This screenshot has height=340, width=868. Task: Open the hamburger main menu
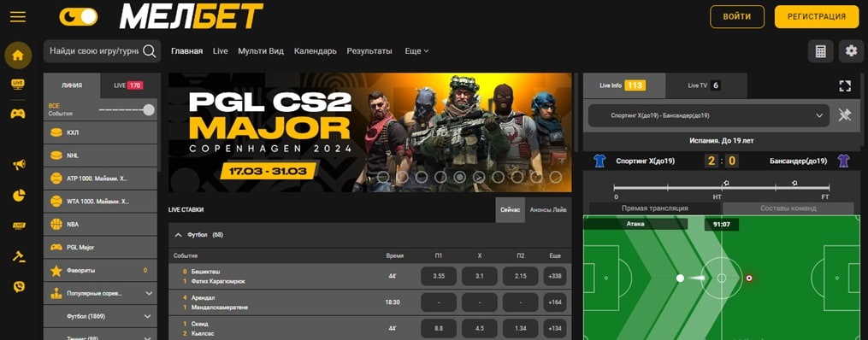pos(18,16)
